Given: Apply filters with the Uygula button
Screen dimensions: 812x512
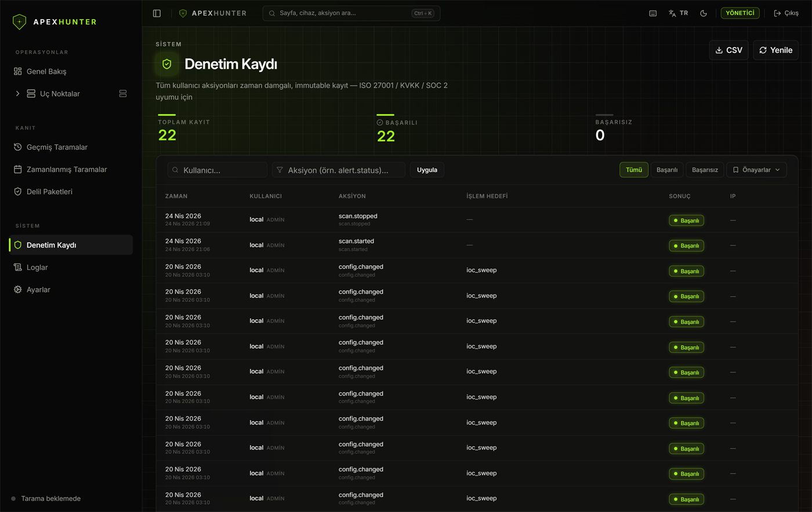Looking at the screenshot, I should (427, 170).
